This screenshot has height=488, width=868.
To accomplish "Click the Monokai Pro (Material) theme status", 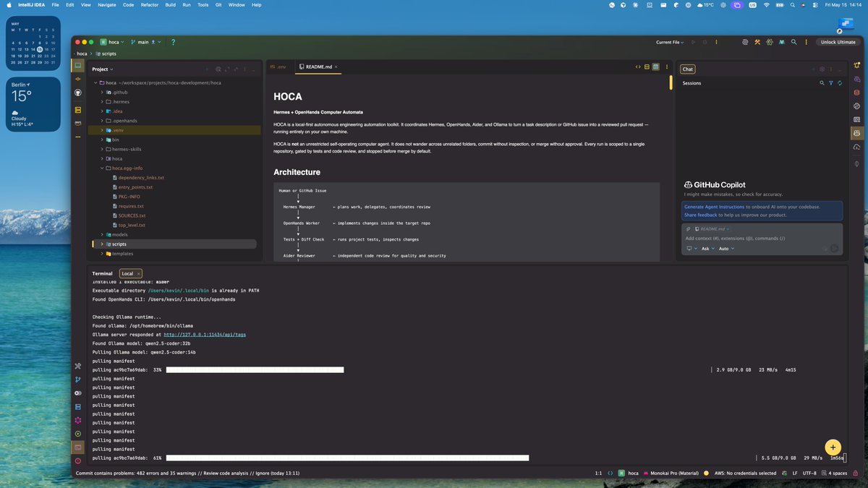I will point(672,473).
